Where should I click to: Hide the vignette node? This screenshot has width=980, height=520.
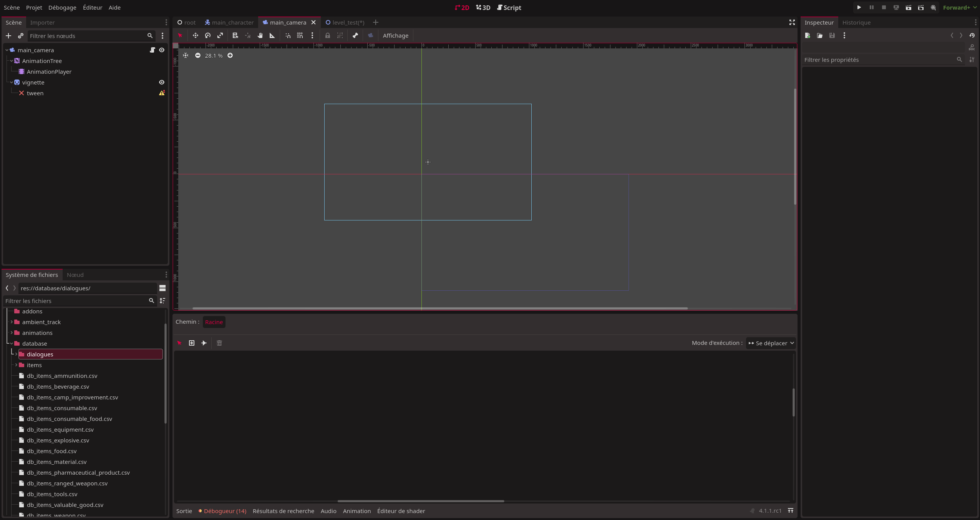(161, 82)
